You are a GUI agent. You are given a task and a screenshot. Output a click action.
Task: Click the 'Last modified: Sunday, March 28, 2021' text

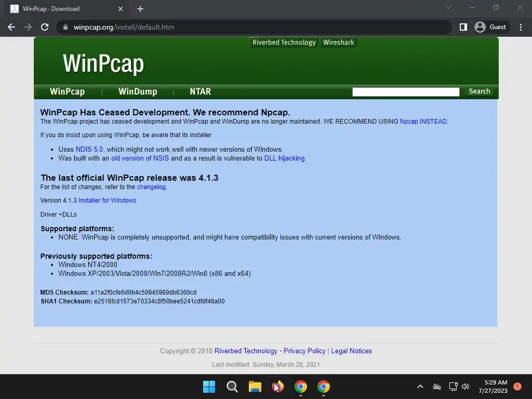click(x=265, y=364)
